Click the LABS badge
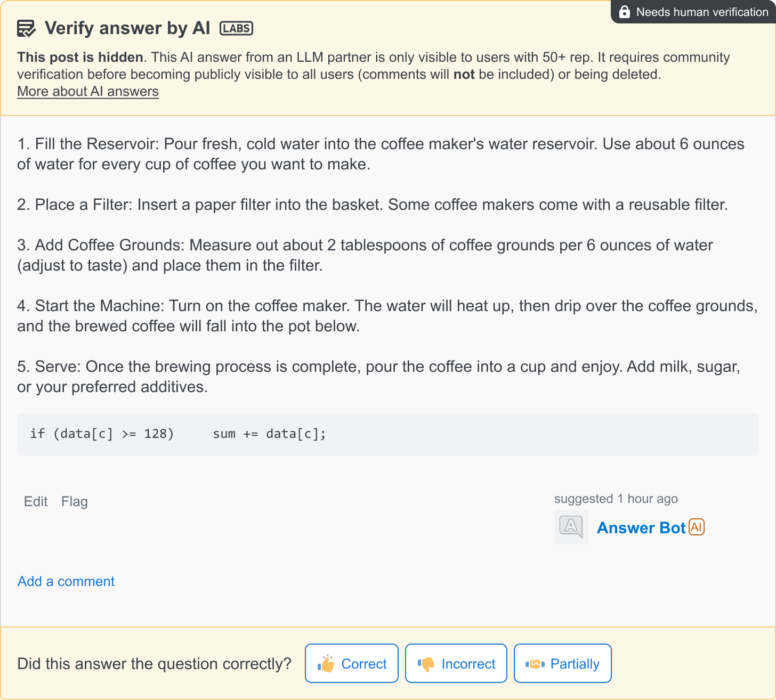Viewport: 776px width, 700px height. [x=236, y=28]
